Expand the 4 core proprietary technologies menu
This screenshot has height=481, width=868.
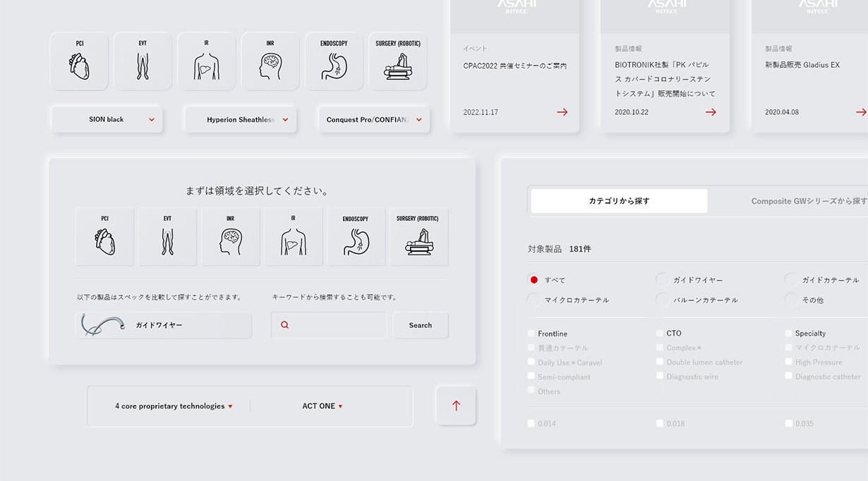(x=174, y=406)
